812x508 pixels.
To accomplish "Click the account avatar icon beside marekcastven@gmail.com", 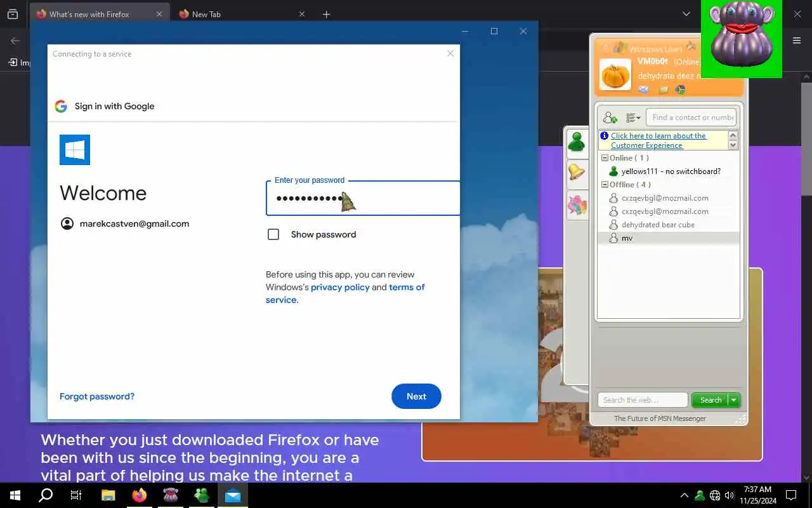I will point(67,224).
